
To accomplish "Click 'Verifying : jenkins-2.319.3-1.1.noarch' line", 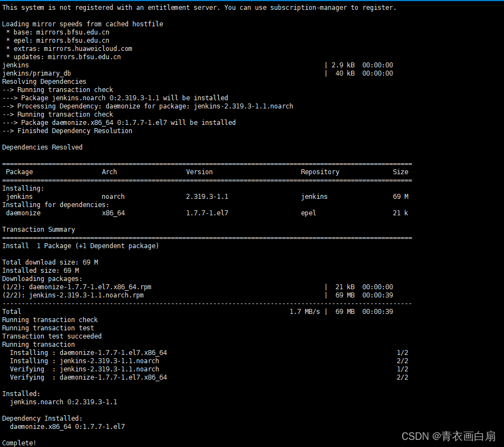I will [x=84, y=369].
